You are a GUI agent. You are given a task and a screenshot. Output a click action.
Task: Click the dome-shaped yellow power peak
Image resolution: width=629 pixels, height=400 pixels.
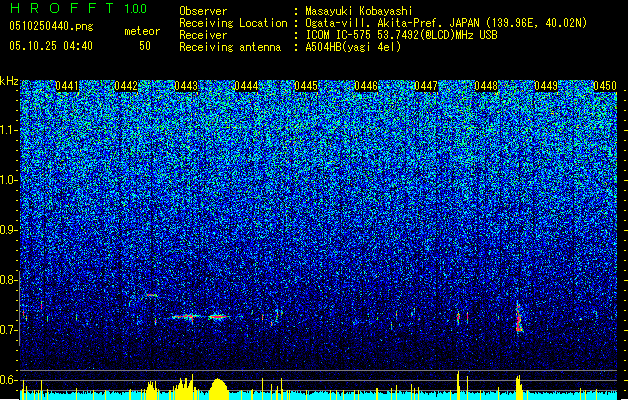[219, 389]
